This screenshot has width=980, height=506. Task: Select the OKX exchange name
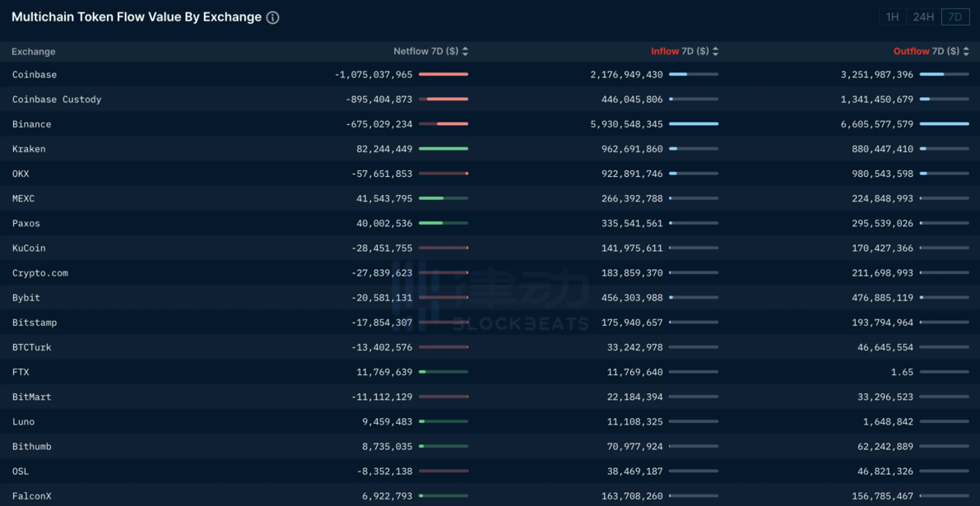click(21, 174)
